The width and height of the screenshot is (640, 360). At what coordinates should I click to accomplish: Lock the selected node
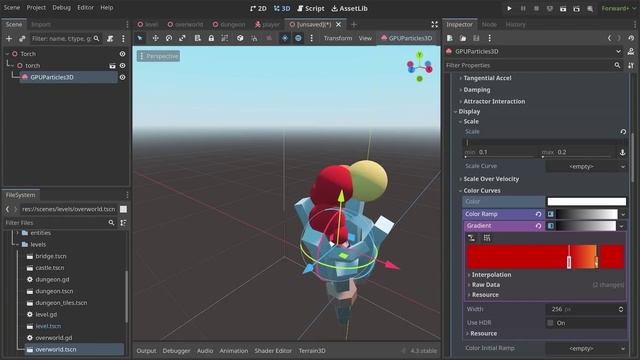(211, 38)
